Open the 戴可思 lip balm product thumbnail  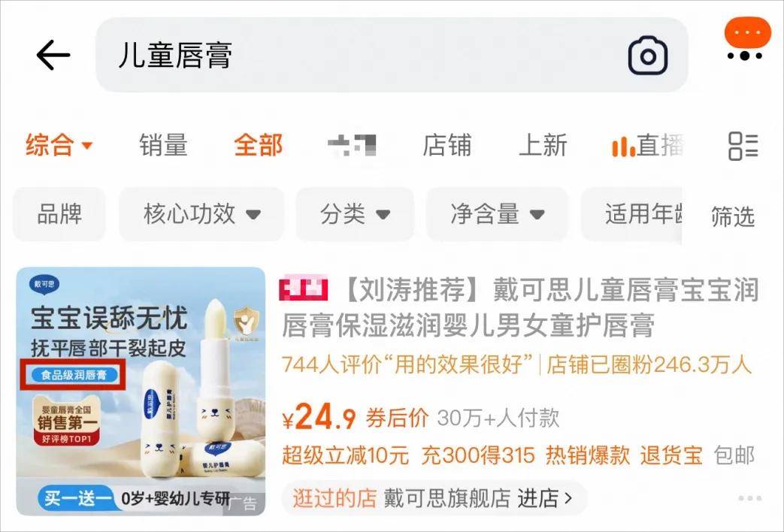(141, 391)
